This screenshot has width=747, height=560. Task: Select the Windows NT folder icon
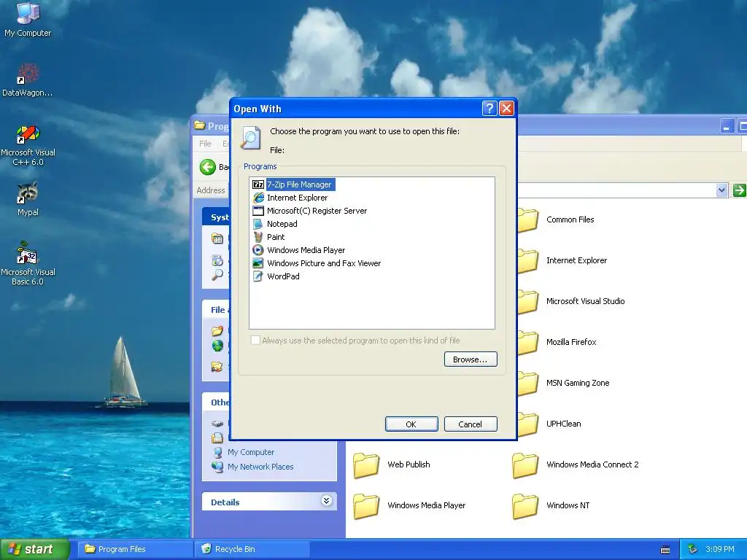coord(525,506)
